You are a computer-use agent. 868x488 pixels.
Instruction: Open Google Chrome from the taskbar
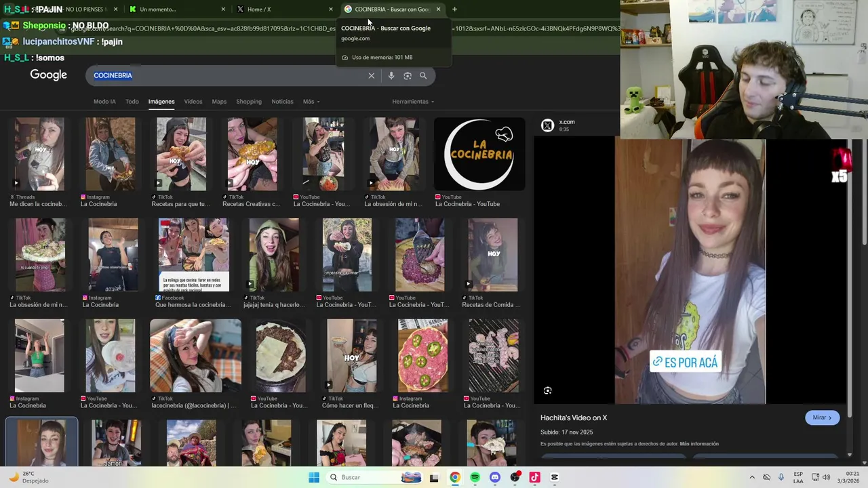click(x=455, y=477)
